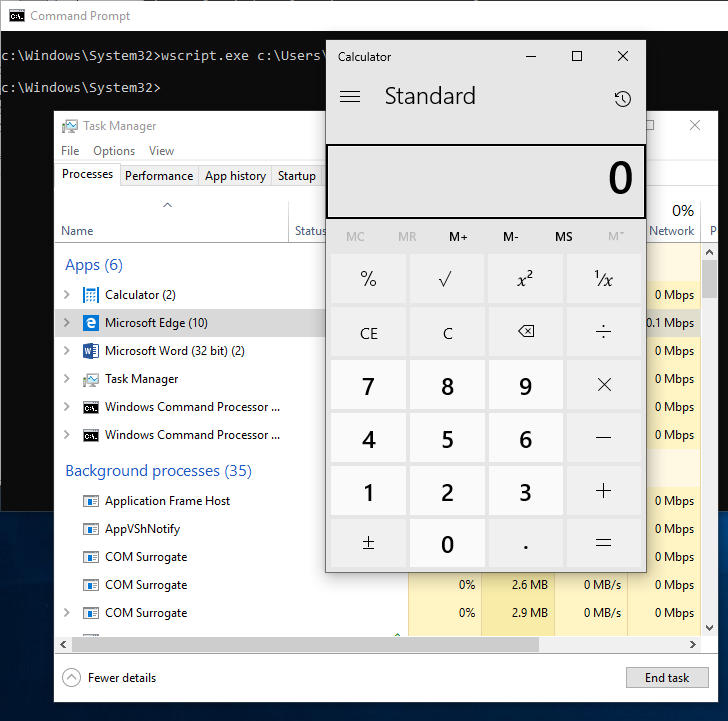Screen dimensions: 728x721
Task: Click the plus key
Action: [604, 490]
